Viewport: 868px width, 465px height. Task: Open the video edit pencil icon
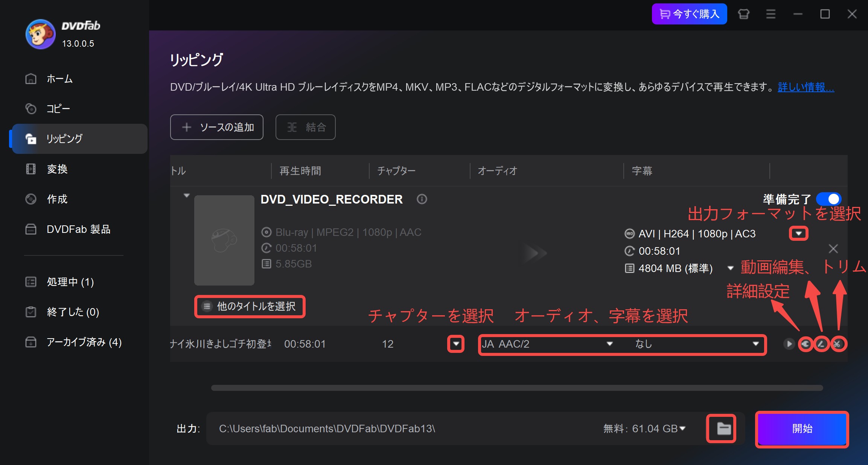[821, 344]
